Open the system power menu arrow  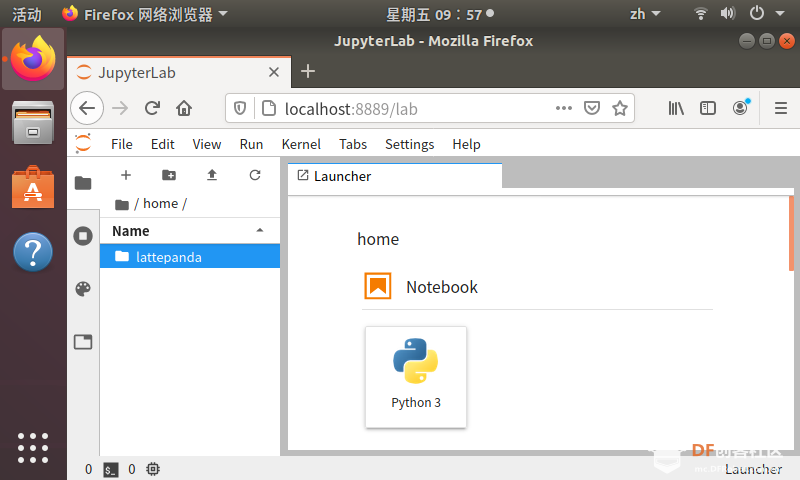click(780, 14)
